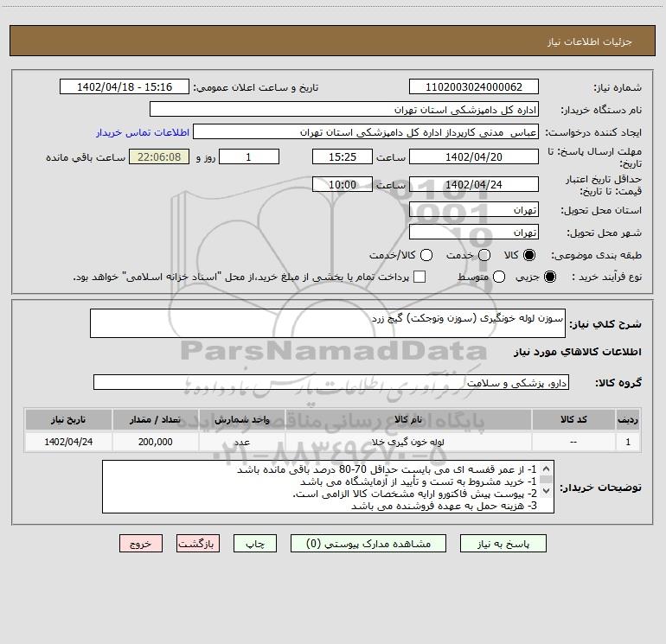Toggle the اسناد خزانه اسلامی payment checkbox
666x644 pixels.
(419, 277)
